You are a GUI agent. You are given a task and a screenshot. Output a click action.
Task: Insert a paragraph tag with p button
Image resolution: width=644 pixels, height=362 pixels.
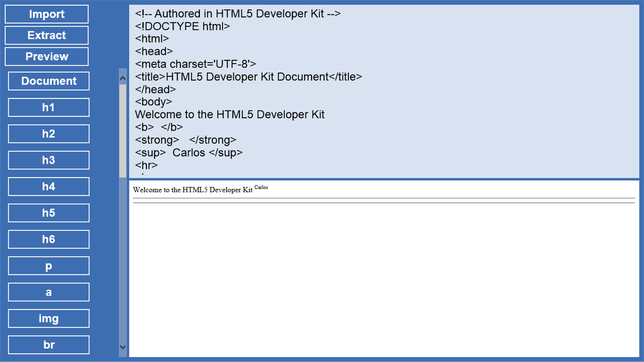point(48,265)
